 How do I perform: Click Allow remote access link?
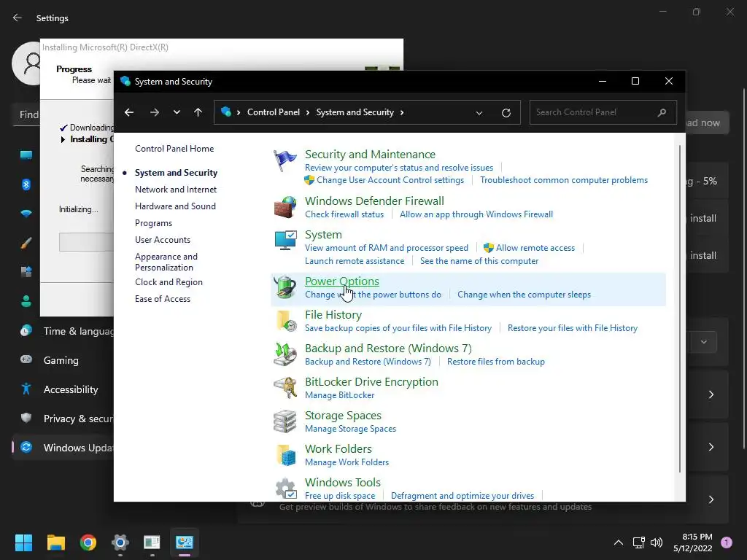tap(535, 248)
